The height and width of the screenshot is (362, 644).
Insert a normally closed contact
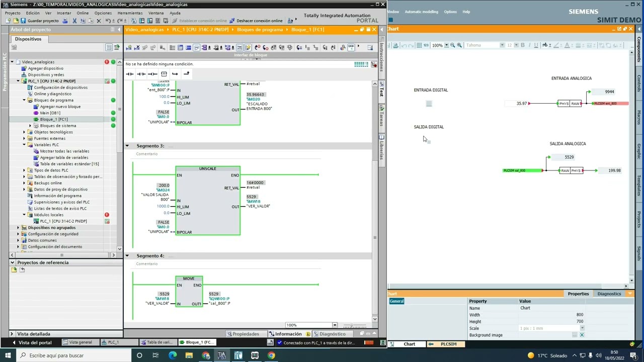141,74
